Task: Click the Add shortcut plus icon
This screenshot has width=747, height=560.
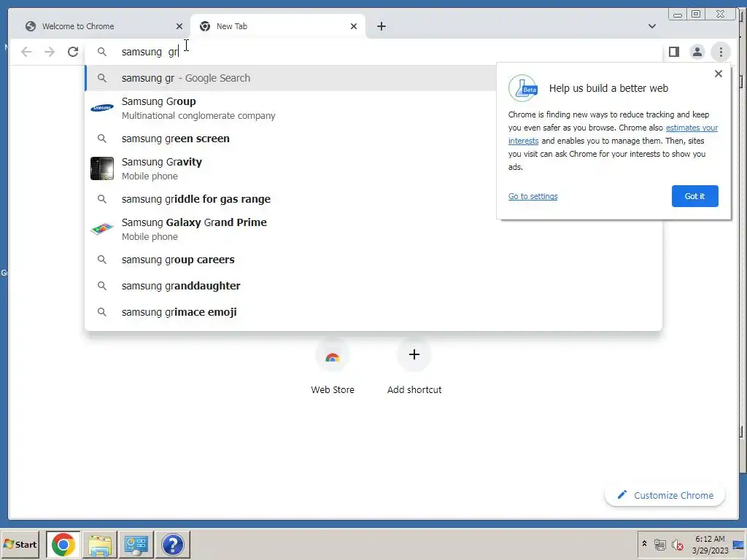Action: click(x=414, y=354)
